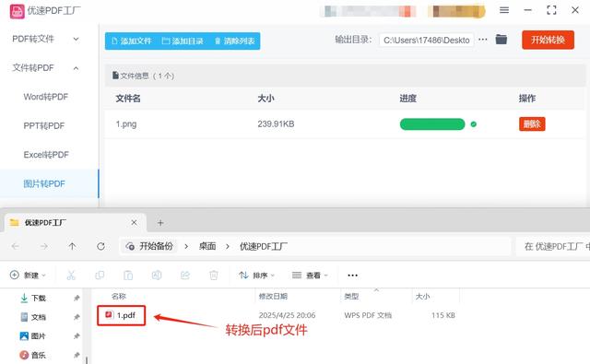Click the 2025/4/25 20:06 date cell
The image size is (590, 364).
[x=287, y=315]
